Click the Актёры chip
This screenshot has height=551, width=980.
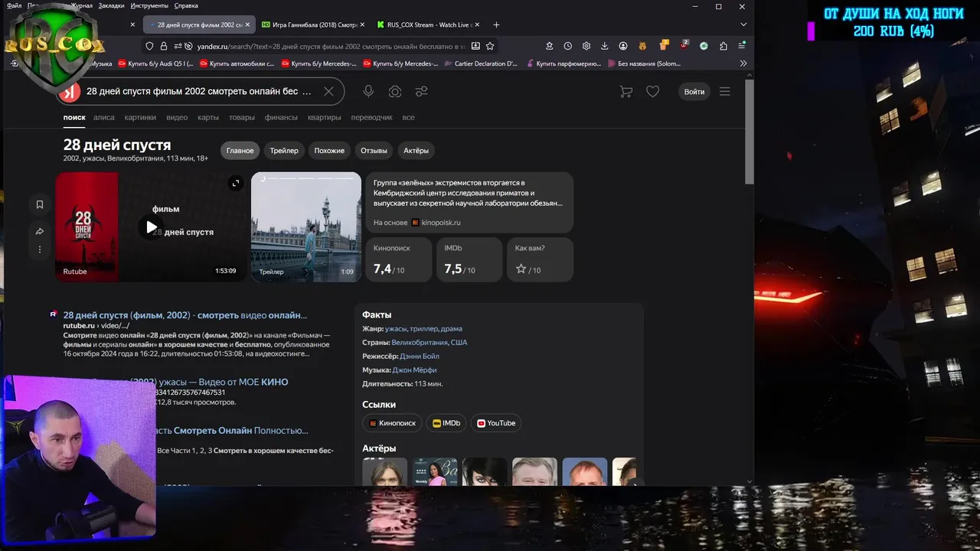(x=416, y=151)
